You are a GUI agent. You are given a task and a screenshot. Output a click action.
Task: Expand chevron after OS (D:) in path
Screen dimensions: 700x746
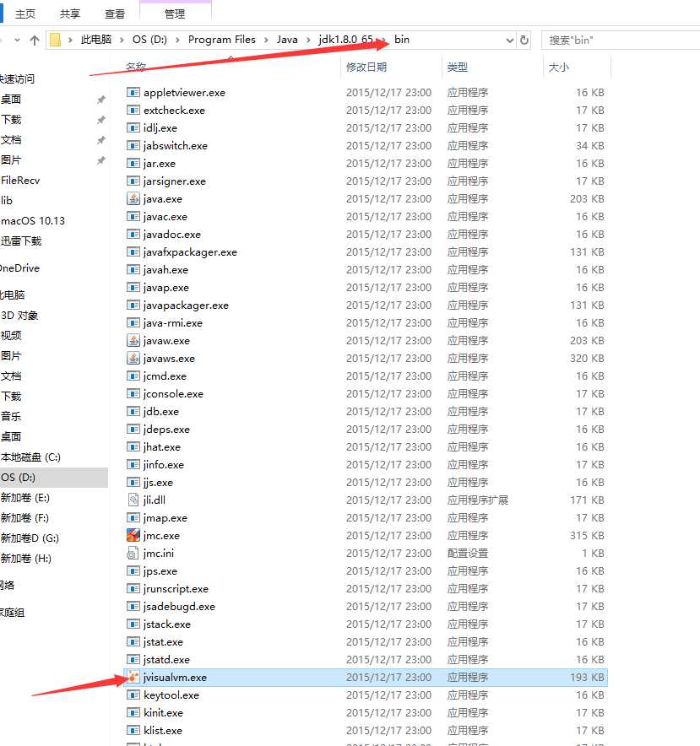click(177, 40)
